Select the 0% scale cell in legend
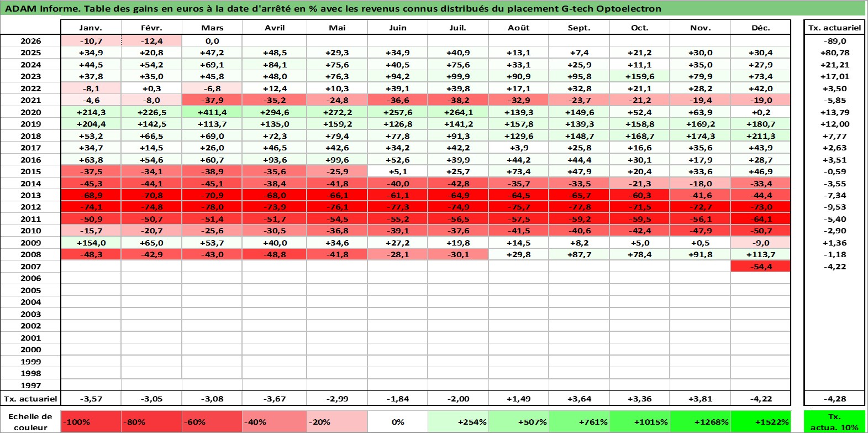868x433 pixels. (398, 422)
